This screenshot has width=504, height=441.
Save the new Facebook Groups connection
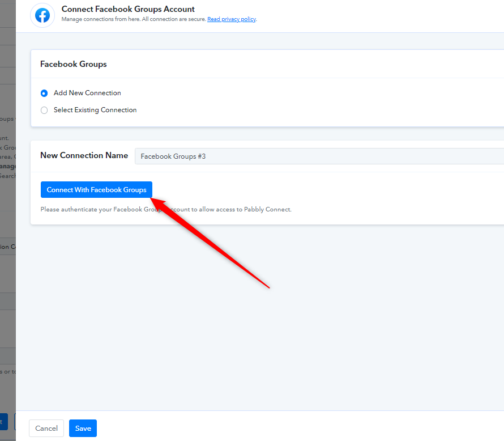pyautogui.click(x=83, y=428)
